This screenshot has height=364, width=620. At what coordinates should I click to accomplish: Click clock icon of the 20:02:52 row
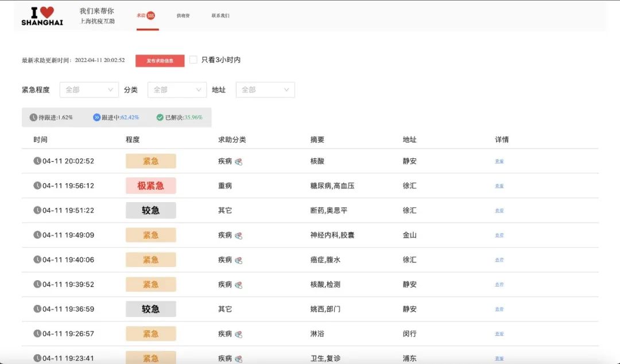(37, 161)
